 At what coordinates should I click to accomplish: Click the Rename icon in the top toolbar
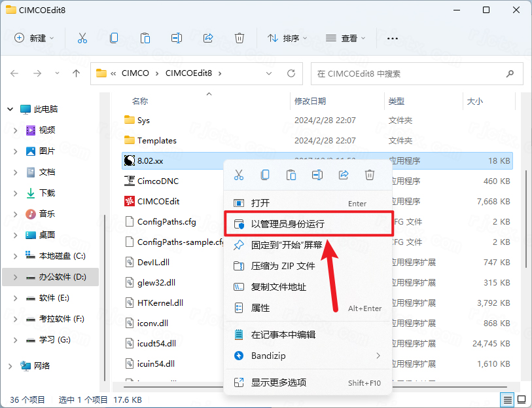[177, 38]
